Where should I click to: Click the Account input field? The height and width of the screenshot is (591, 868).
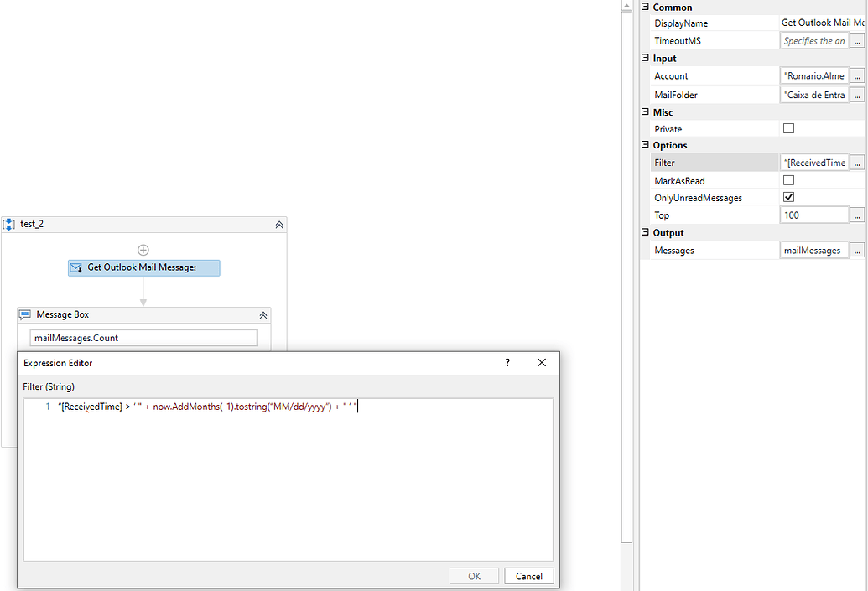[814, 76]
